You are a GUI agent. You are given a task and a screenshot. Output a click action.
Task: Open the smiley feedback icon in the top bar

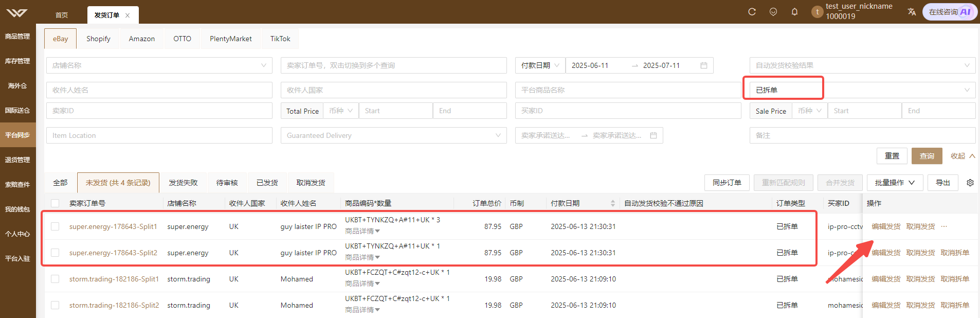coord(773,12)
